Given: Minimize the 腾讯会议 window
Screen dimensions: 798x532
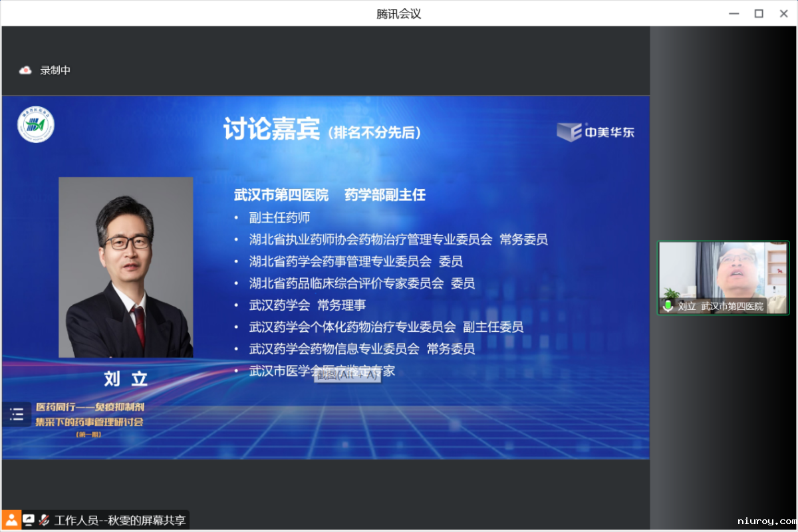Looking at the screenshot, I should coord(733,13).
